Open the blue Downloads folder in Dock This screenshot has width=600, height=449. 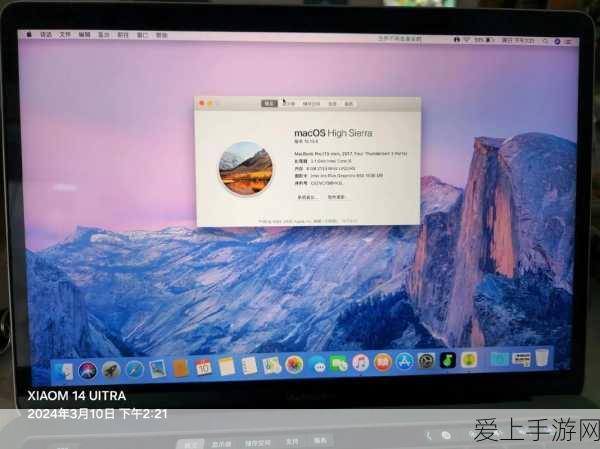coord(499,359)
